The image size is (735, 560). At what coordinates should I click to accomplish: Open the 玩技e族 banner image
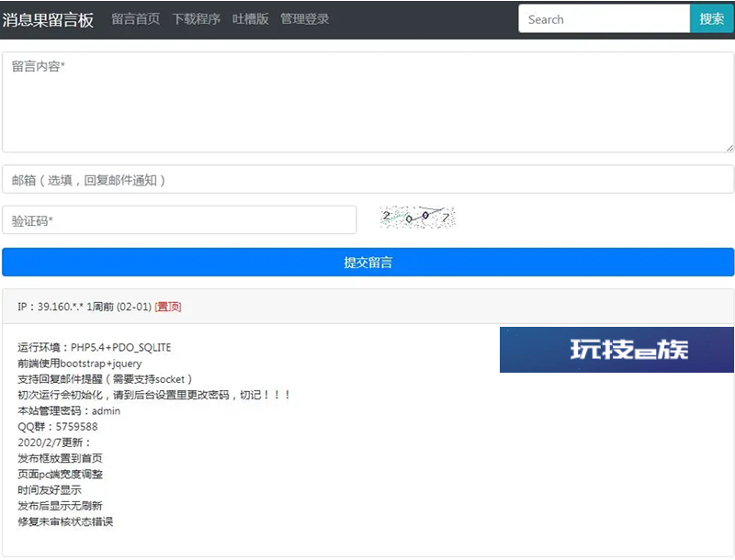tap(616, 350)
